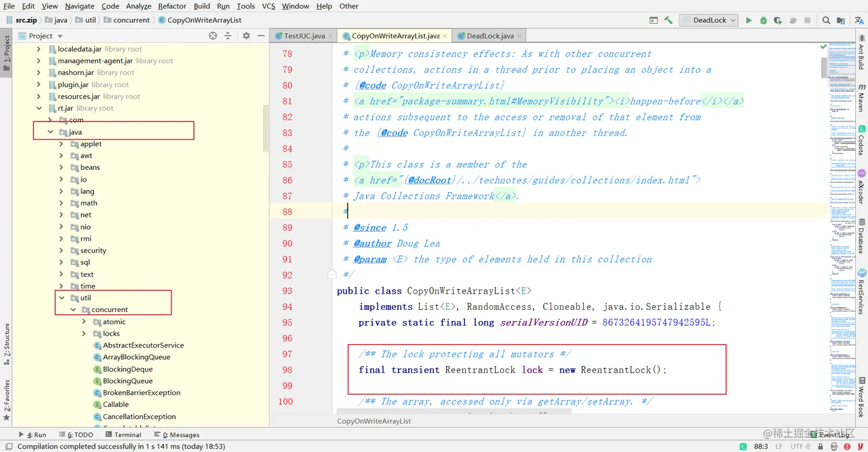Hide the Project panel with minus icon
Screen dimensions: 868x452
click(261, 36)
